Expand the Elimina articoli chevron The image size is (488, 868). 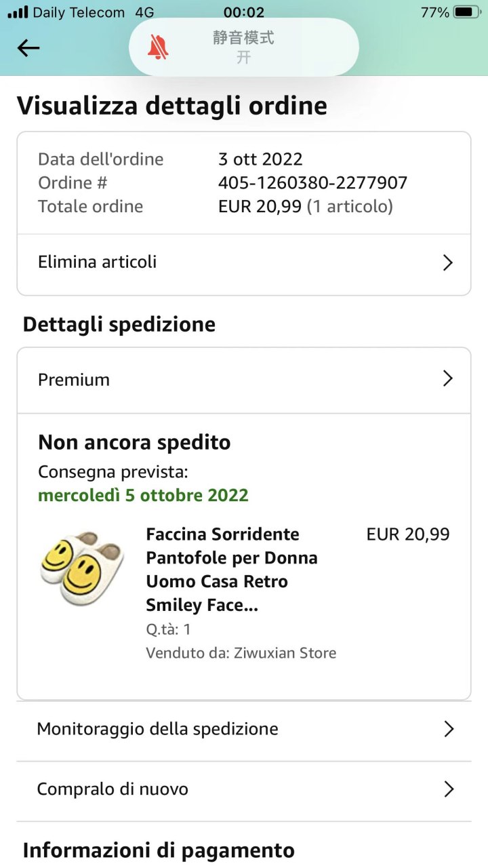(x=447, y=262)
